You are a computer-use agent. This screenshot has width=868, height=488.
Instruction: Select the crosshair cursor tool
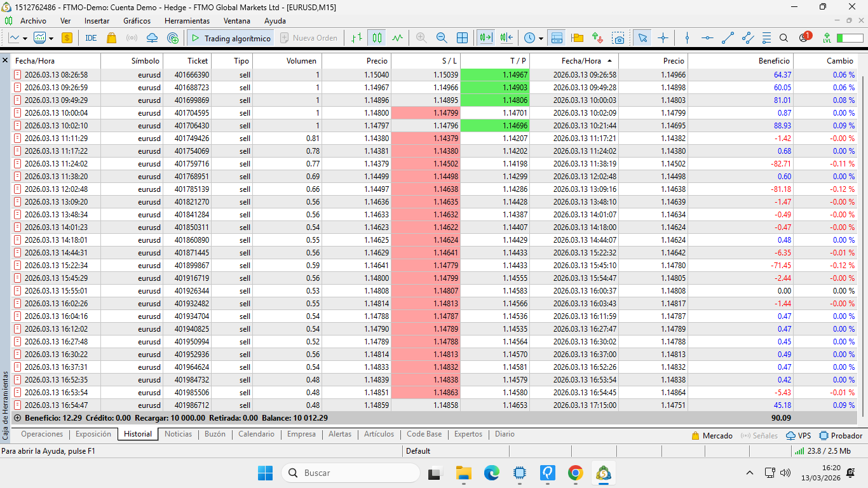663,38
